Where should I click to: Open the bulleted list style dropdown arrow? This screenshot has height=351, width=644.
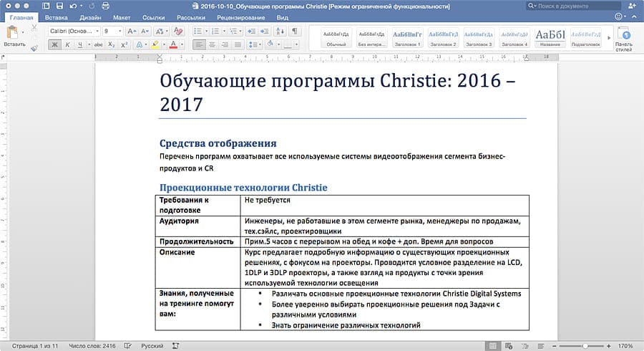207,32
